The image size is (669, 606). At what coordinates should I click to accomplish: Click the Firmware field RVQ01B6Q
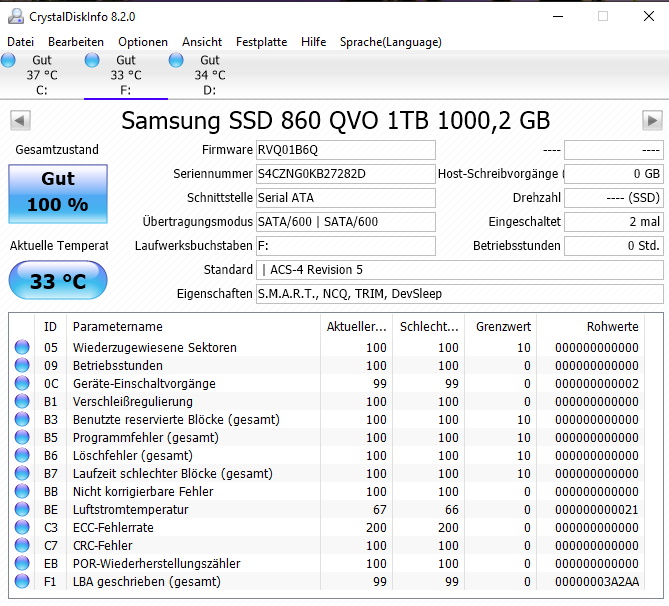pos(346,150)
